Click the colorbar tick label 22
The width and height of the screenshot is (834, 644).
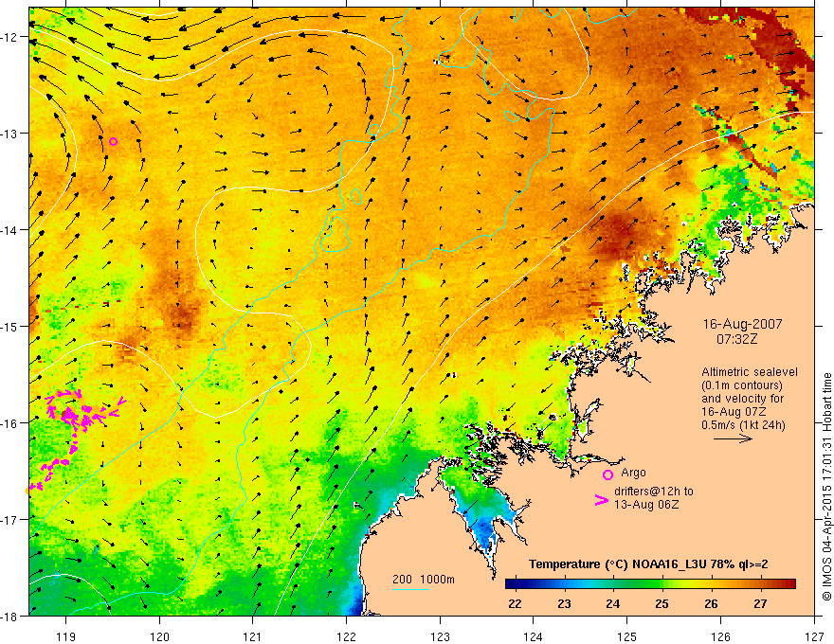(x=515, y=603)
